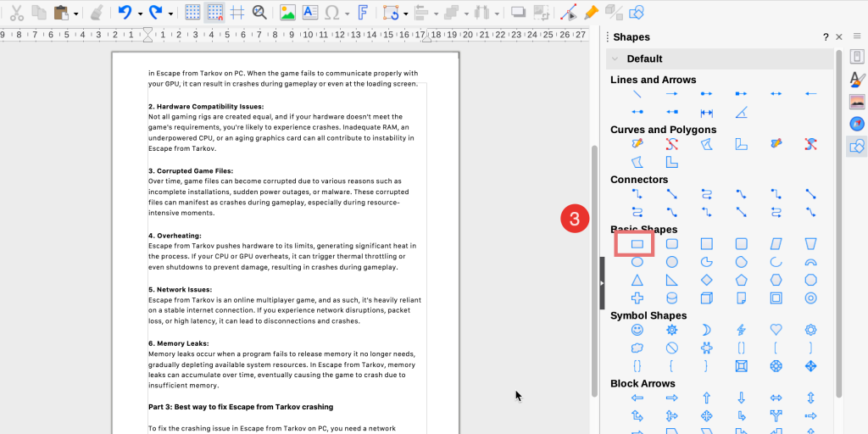Select the Shapes sidebar deck tab
Screen dimensions: 868x434
coord(856,147)
